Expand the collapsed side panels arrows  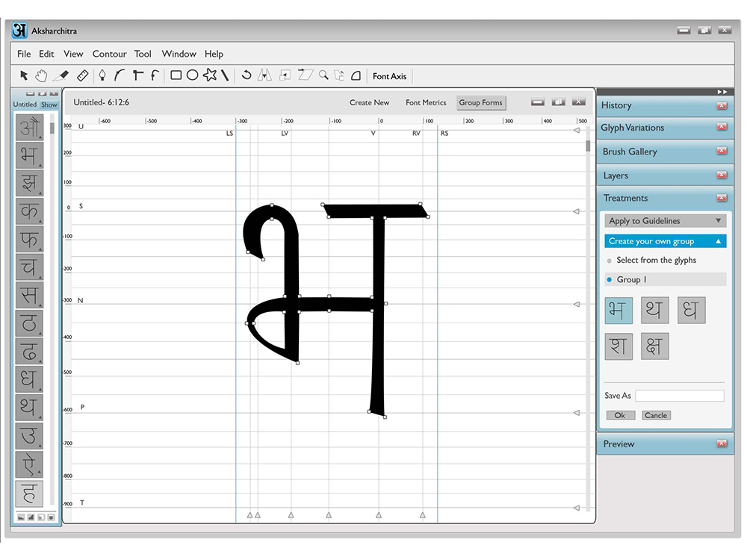pos(722,91)
